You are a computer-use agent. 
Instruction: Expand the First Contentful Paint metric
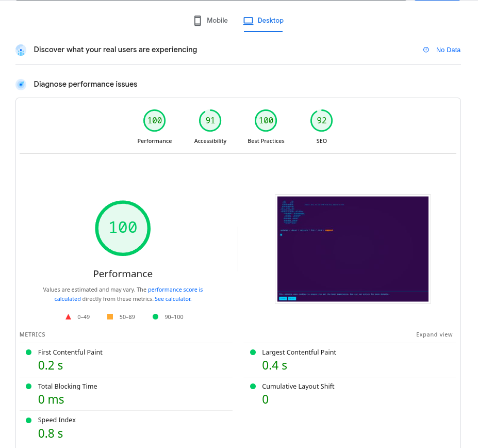(70, 352)
